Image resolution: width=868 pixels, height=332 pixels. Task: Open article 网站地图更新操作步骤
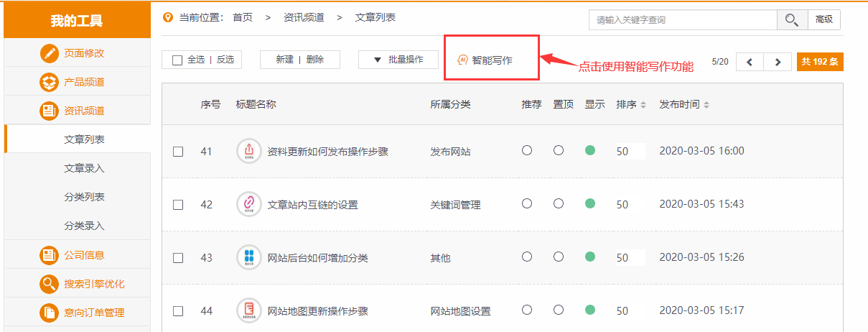point(317,311)
